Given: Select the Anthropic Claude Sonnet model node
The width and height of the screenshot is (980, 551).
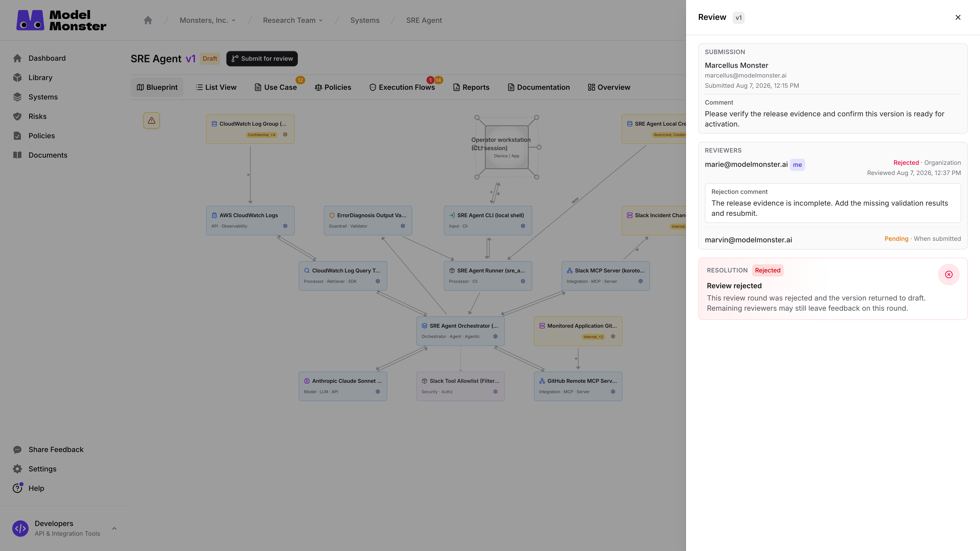Looking at the screenshot, I should 343,386.
